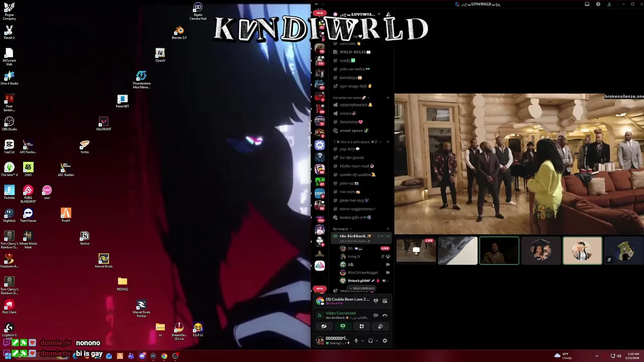Open the OSSU server icon

point(319,193)
